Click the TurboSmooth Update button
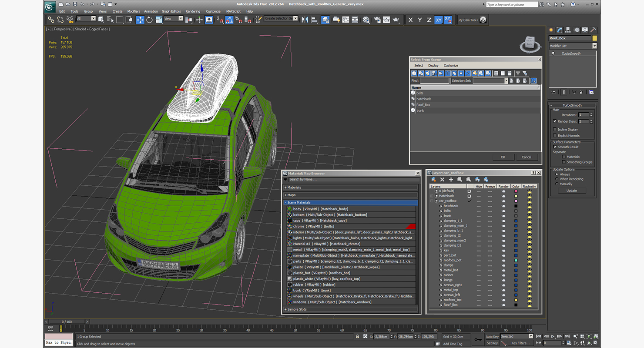The width and height of the screenshot is (644, 348). pyautogui.click(x=571, y=191)
